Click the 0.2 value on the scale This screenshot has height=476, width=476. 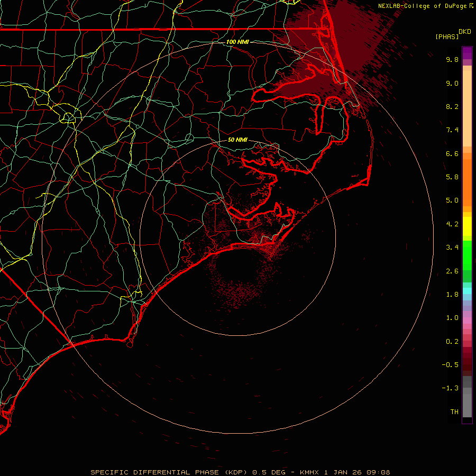coord(452,342)
